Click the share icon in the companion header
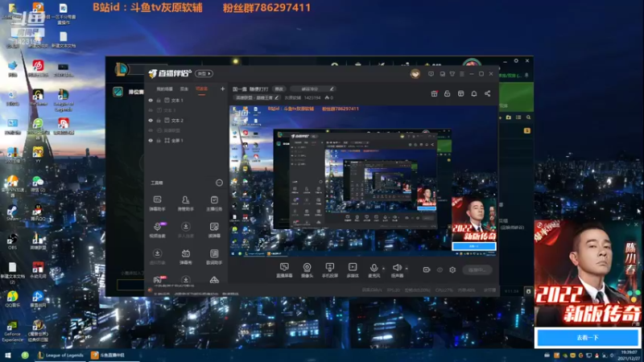This screenshot has width=644, height=362. (488, 93)
